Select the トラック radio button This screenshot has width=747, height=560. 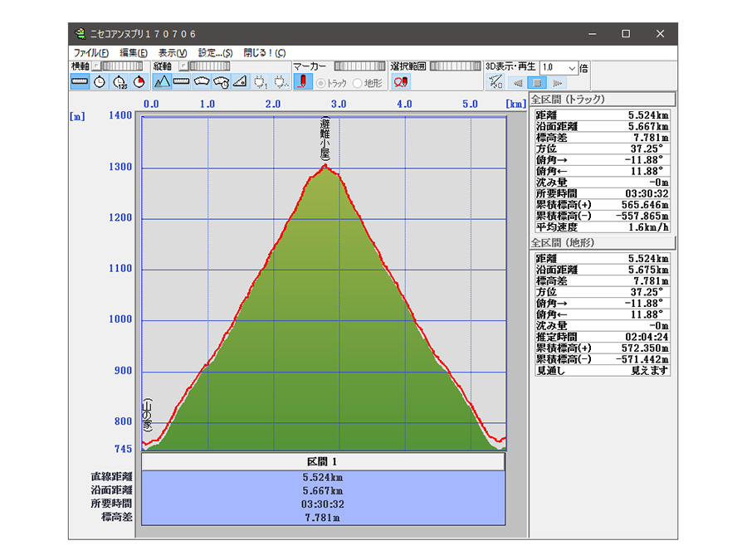tap(321, 83)
